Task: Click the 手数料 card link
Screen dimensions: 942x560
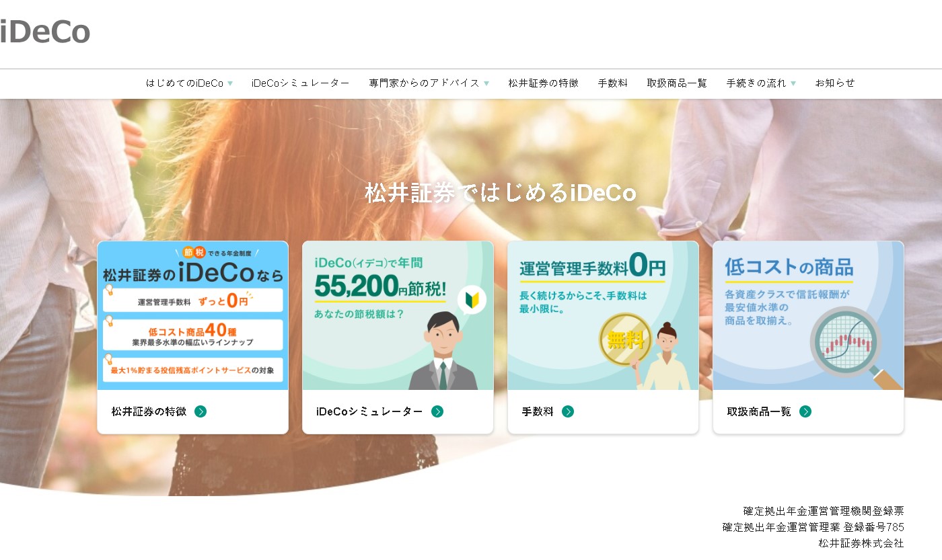Action: tap(538, 411)
